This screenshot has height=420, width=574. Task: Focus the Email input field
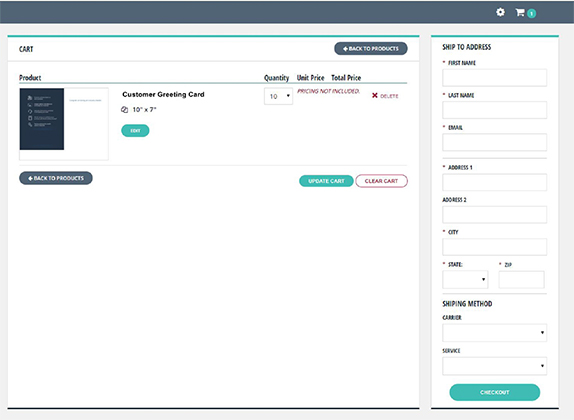495,142
